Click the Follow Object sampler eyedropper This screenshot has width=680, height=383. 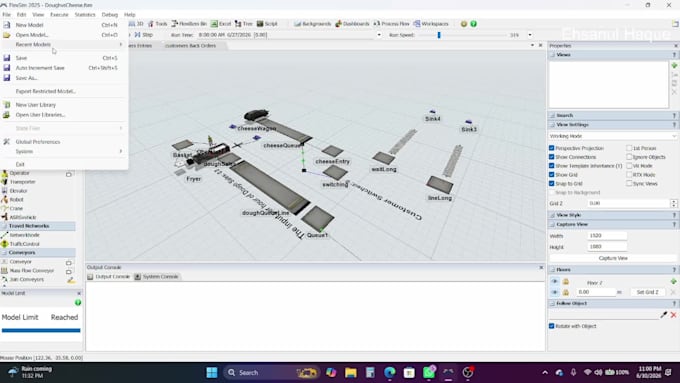point(664,315)
